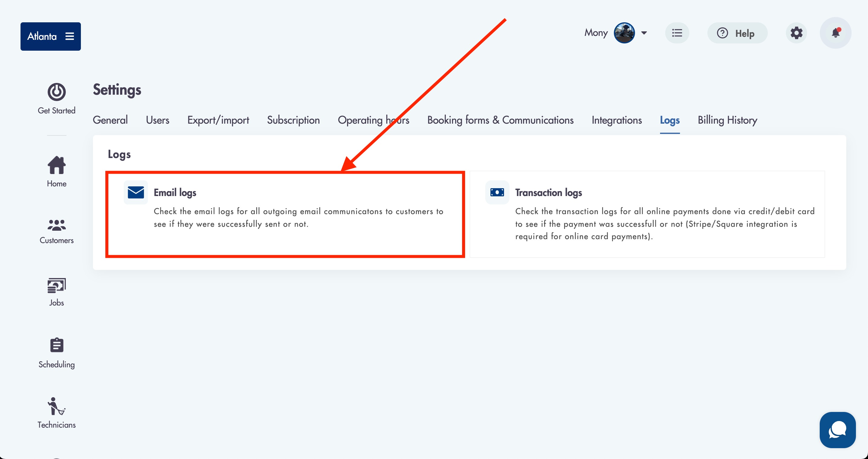Click the Transaction logs money icon
Image resolution: width=868 pixels, height=459 pixels.
click(497, 193)
